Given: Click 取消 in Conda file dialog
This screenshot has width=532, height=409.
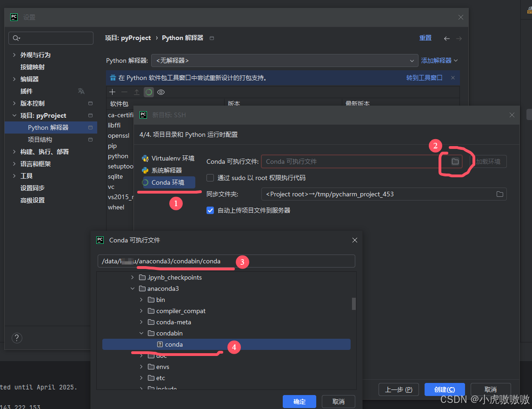Looking at the screenshot, I should (x=338, y=402).
